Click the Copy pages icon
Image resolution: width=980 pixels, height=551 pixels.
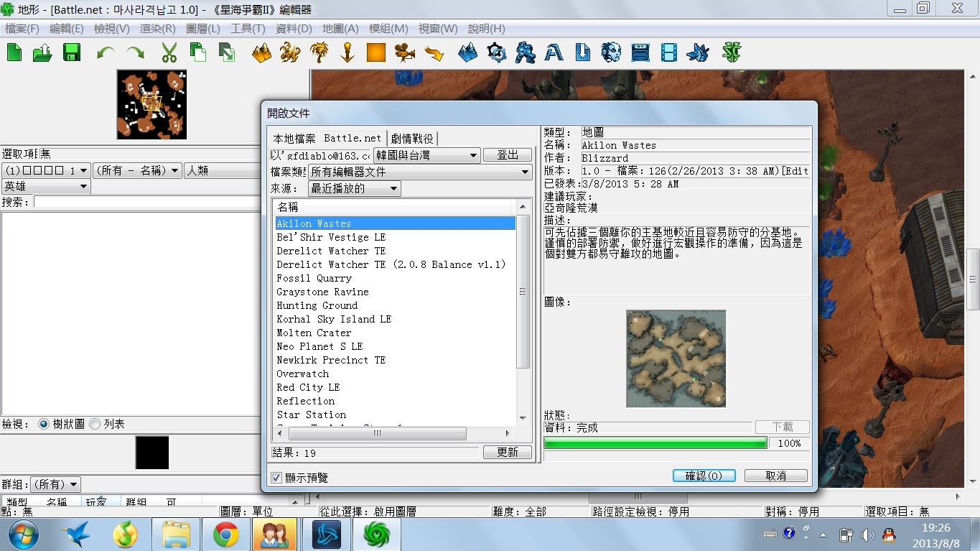coord(197,52)
